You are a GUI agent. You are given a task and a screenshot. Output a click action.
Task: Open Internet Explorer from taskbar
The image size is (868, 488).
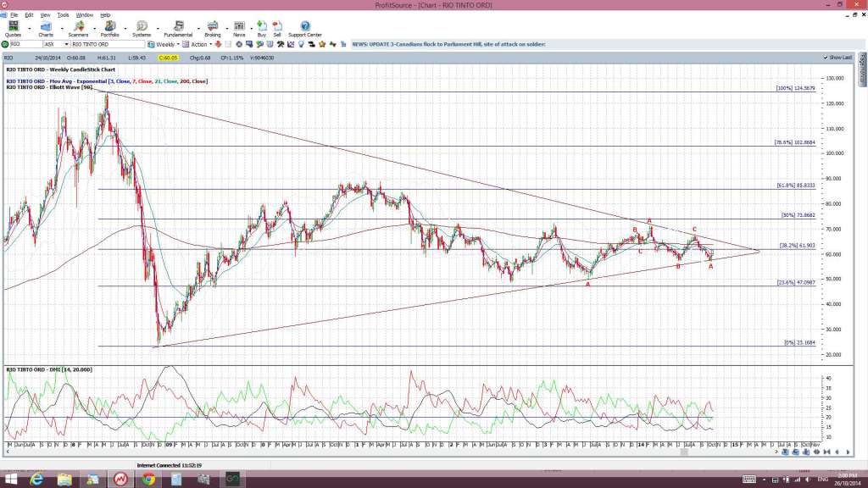pos(36,480)
